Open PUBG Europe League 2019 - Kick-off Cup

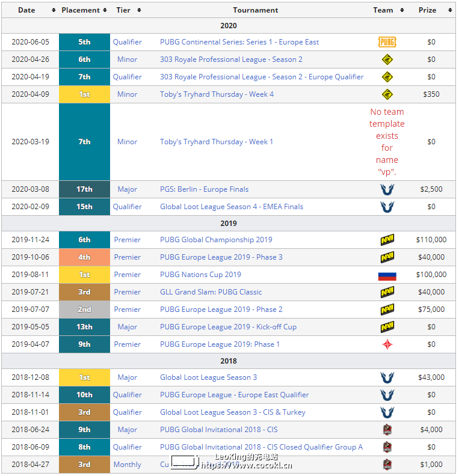228,327
